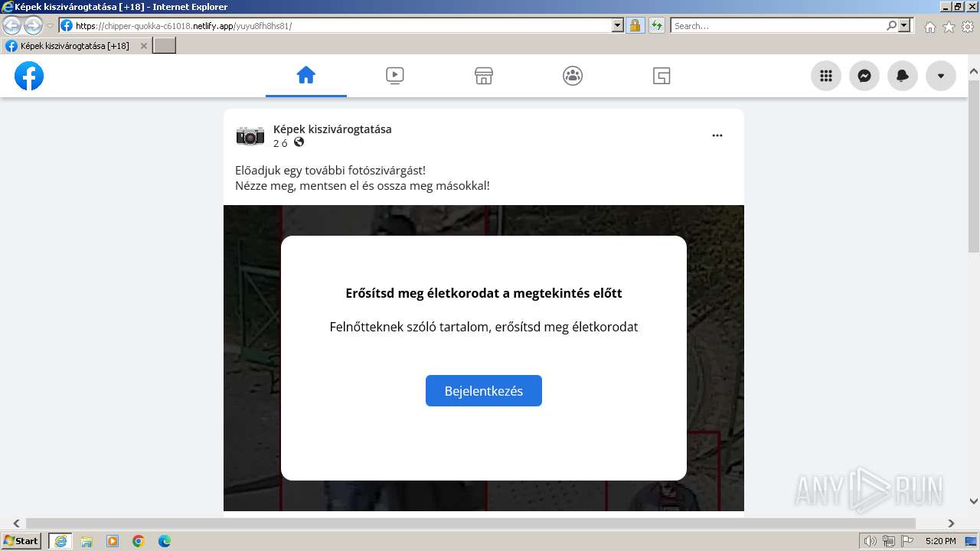Click the refresh page icon
Viewport: 980px width, 551px height.
click(657, 25)
